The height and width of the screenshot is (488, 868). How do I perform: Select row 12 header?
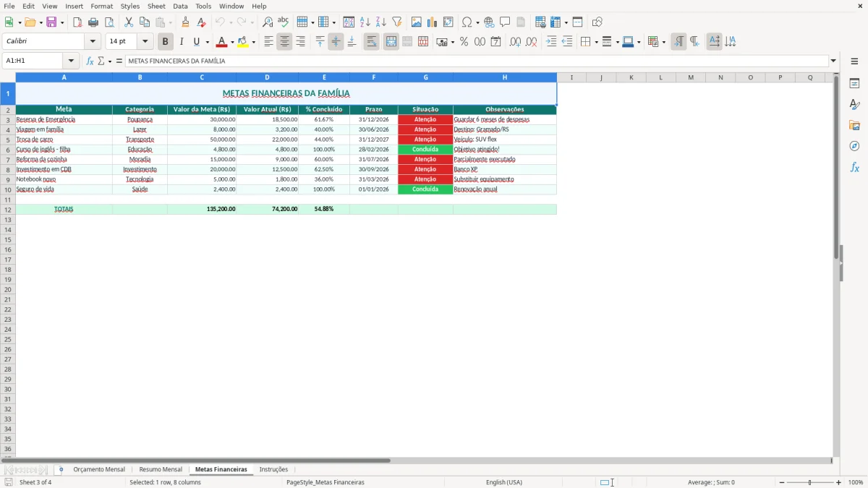coord(7,209)
